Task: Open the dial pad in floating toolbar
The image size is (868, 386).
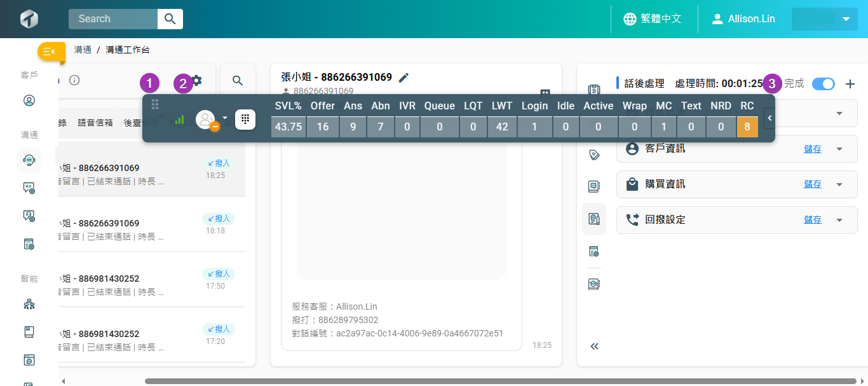Action: [245, 120]
